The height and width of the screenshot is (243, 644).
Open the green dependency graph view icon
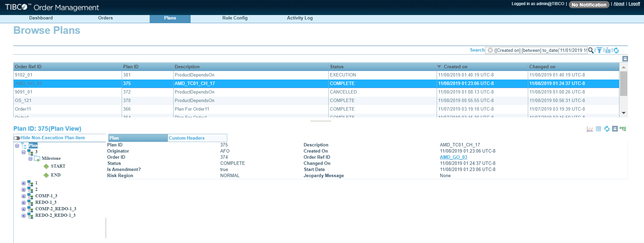click(623, 129)
